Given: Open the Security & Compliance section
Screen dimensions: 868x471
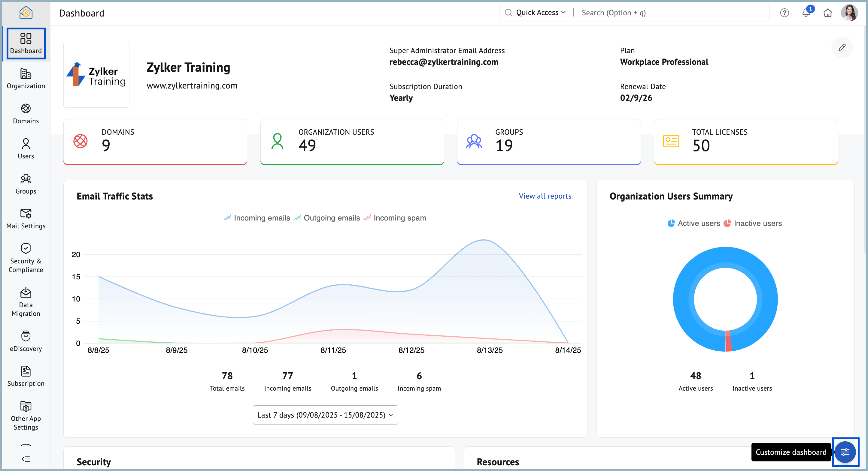Looking at the screenshot, I should [26, 258].
